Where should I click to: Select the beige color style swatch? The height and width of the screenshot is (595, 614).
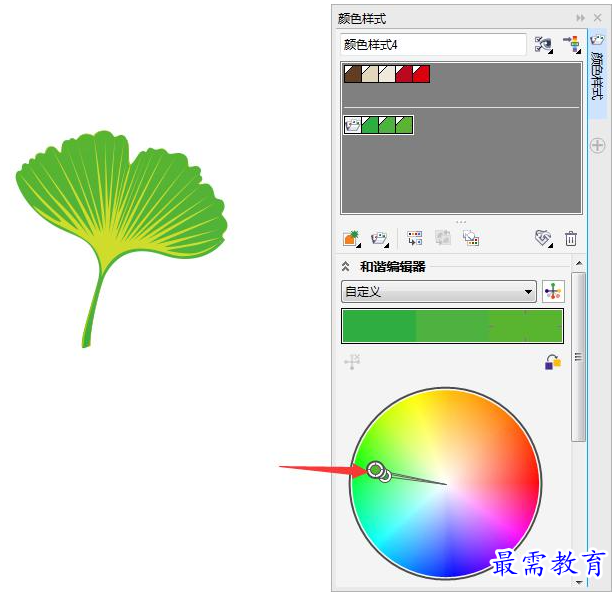pyautogui.click(x=370, y=74)
